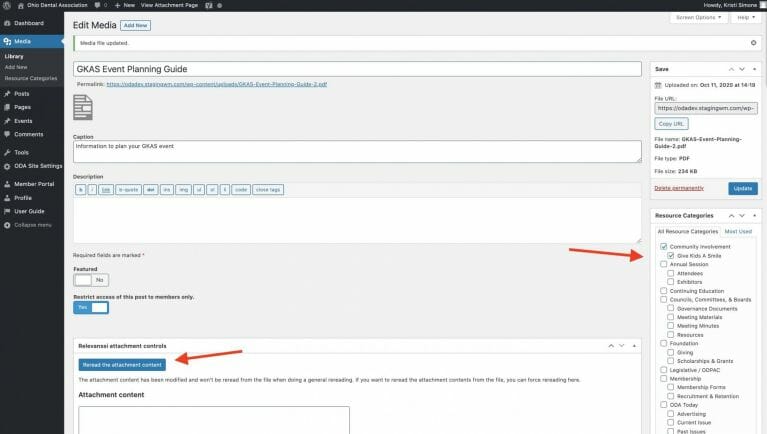
Task: Uncheck Give Kids A Smile category
Action: pos(671,255)
